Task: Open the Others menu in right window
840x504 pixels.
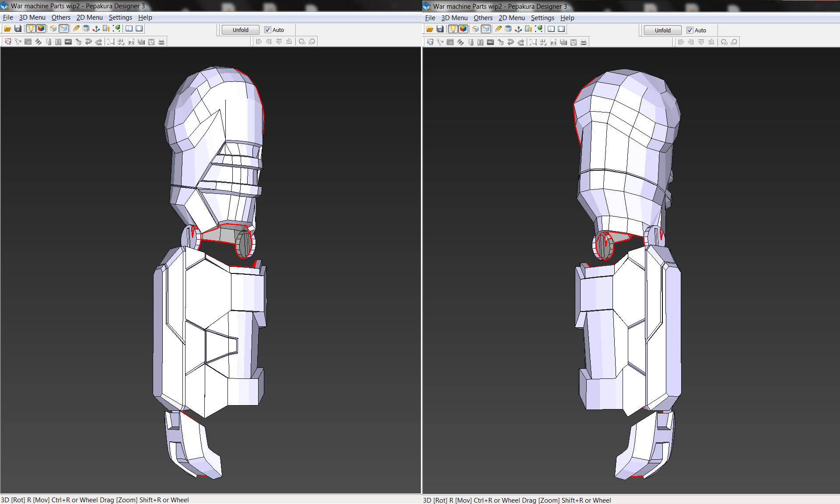Action: tap(483, 18)
